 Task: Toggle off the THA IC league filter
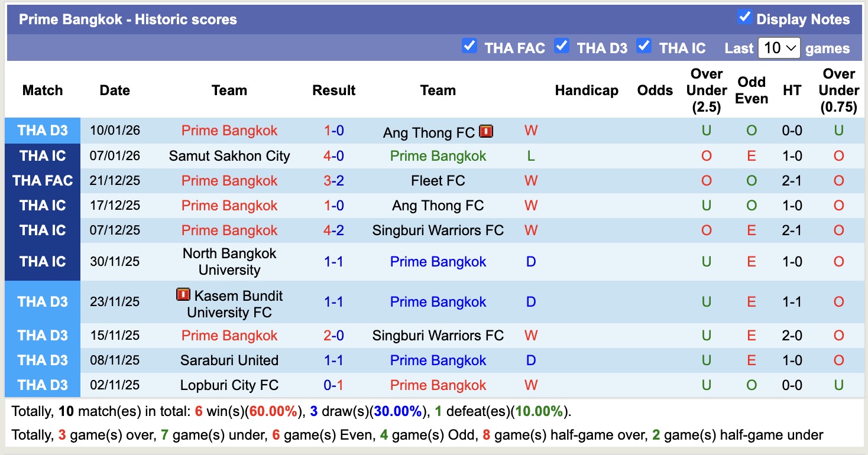coord(644,45)
